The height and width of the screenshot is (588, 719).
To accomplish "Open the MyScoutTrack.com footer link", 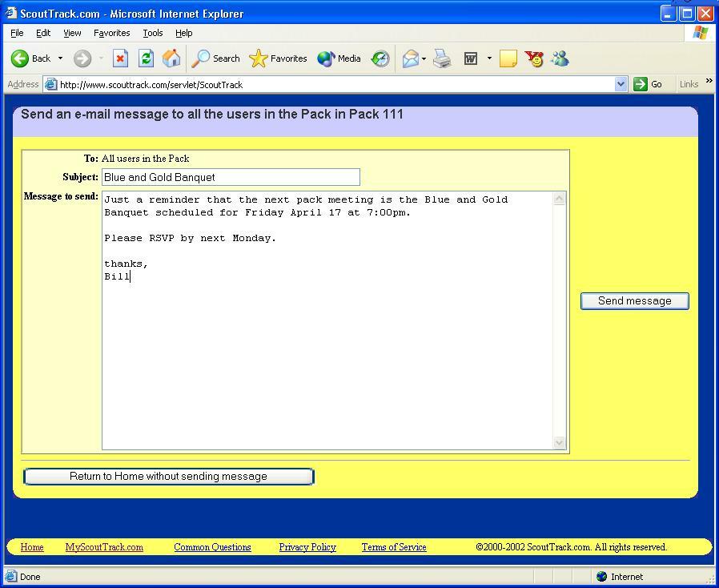I will [104, 546].
